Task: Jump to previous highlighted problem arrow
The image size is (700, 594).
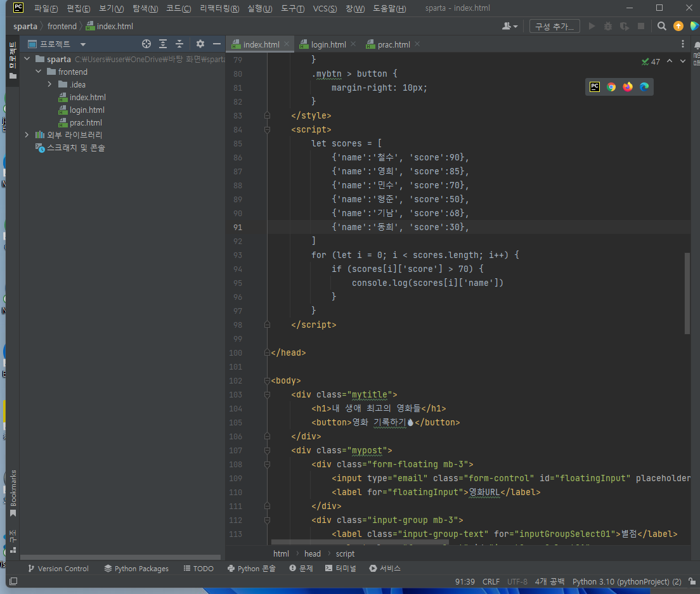Action: (669, 61)
